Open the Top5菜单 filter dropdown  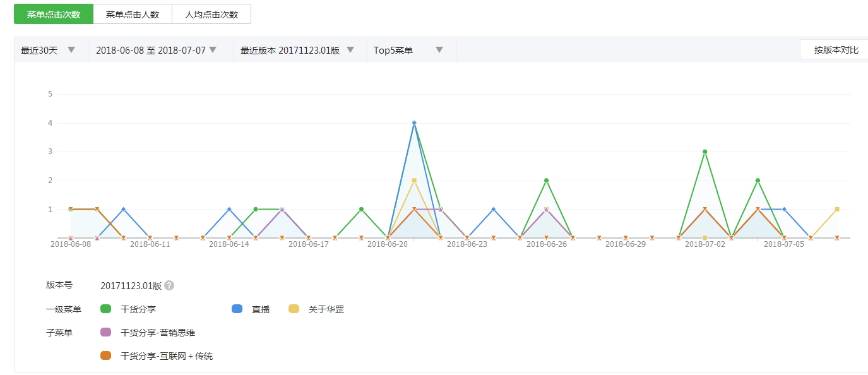[408, 50]
